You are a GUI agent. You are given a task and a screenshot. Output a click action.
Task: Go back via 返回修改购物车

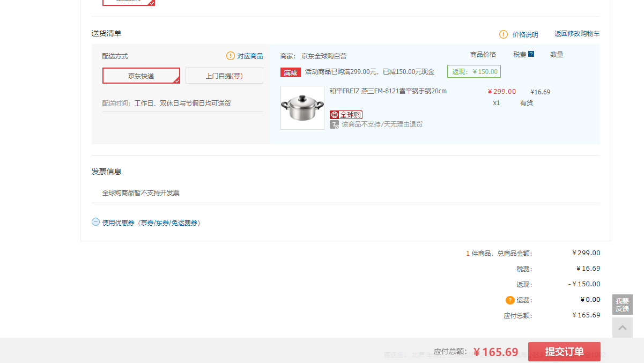(577, 34)
